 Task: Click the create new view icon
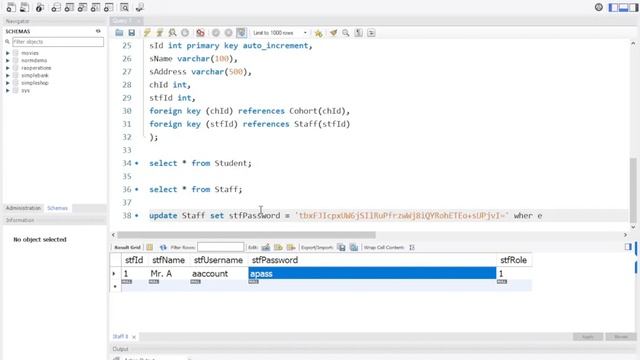82,7
